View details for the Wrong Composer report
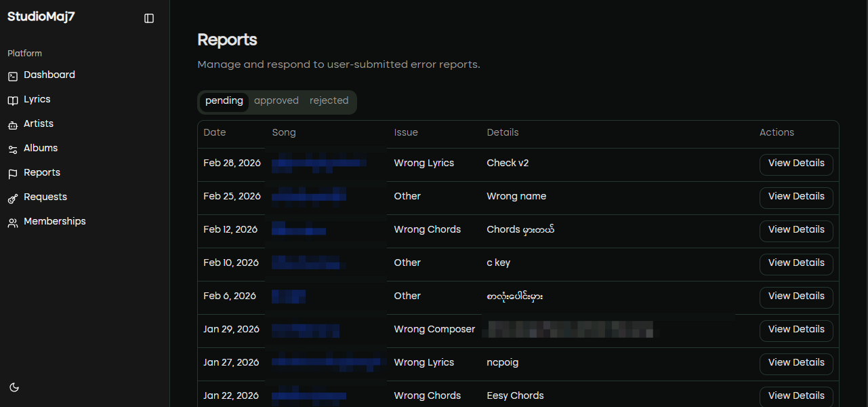This screenshot has width=868, height=407. click(x=796, y=330)
